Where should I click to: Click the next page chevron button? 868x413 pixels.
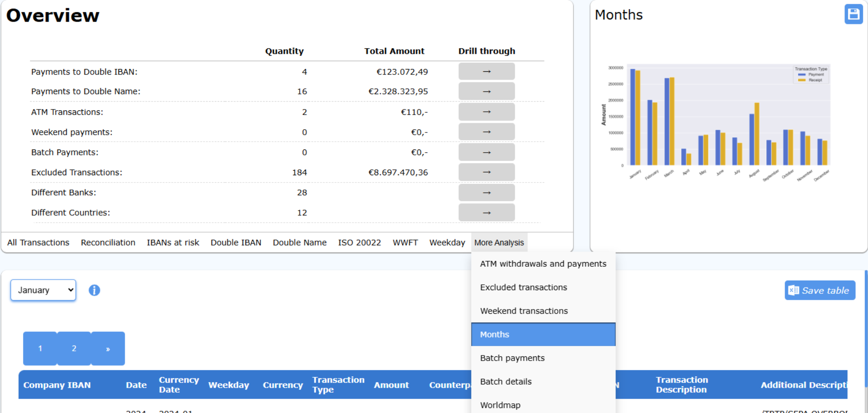108,349
